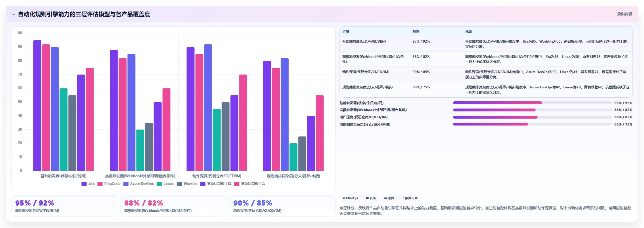The height and width of the screenshot is (228, 644).
Task: Toggle the Azure DevOps legend entry
Action: point(139,184)
